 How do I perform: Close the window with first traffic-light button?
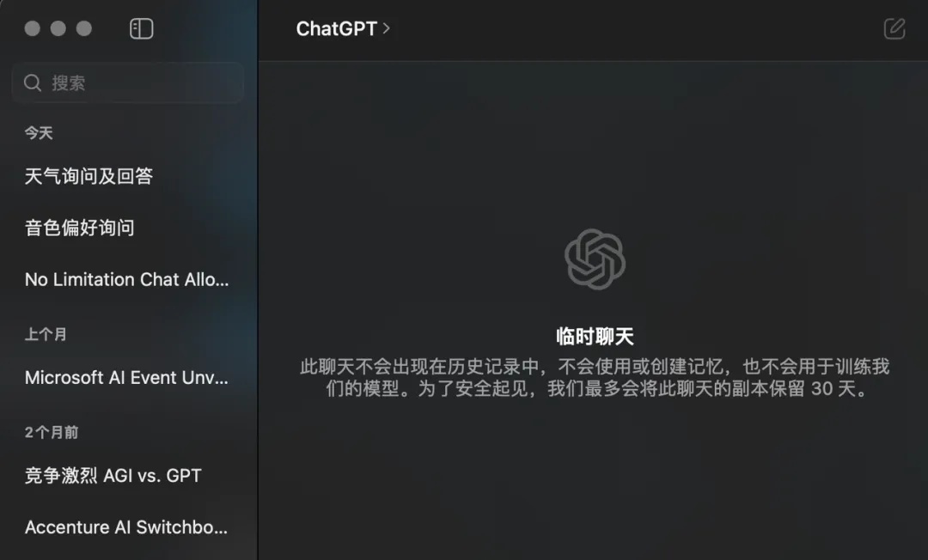(x=32, y=28)
